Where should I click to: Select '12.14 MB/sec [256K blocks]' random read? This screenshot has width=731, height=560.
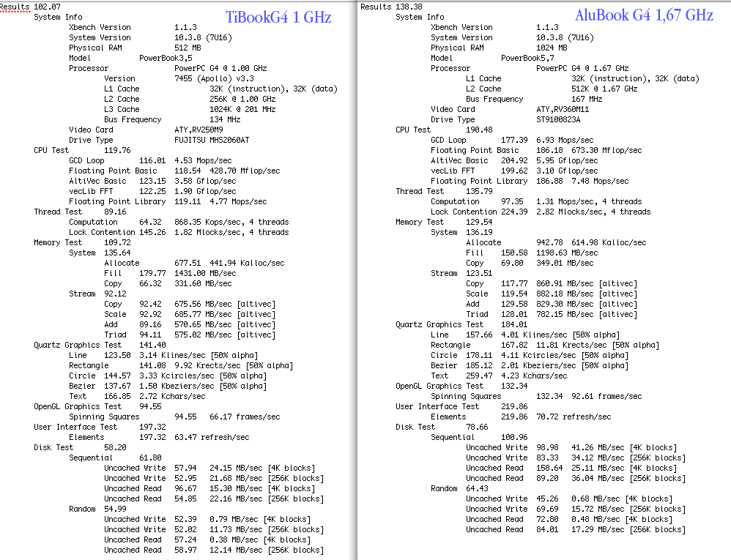(267, 550)
